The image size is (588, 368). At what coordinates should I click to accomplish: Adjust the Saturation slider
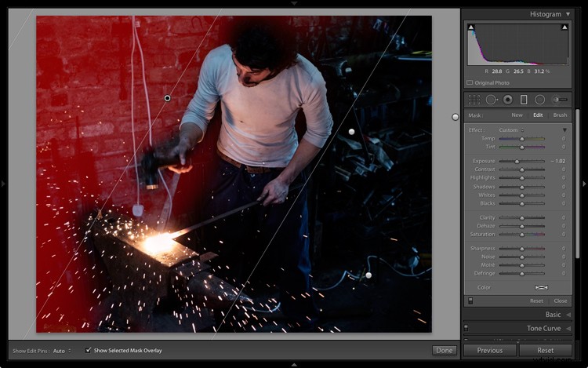click(521, 235)
